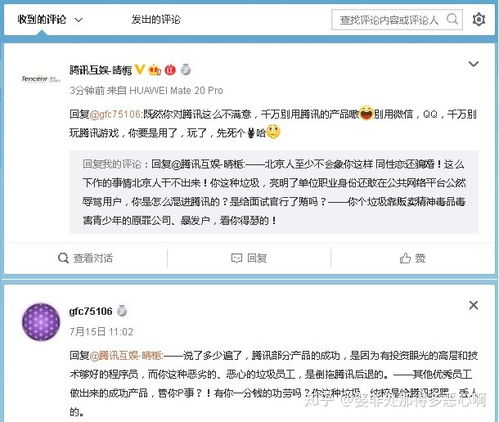Screen dimensions: 499x422
Task: Click the red round badge icon
Action: pos(170,70)
